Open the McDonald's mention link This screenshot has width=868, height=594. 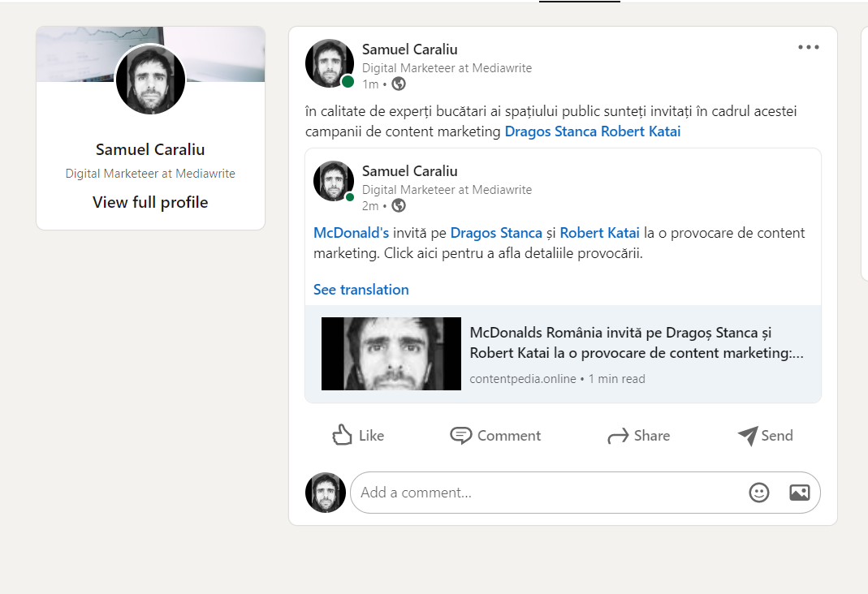(351, 233)
